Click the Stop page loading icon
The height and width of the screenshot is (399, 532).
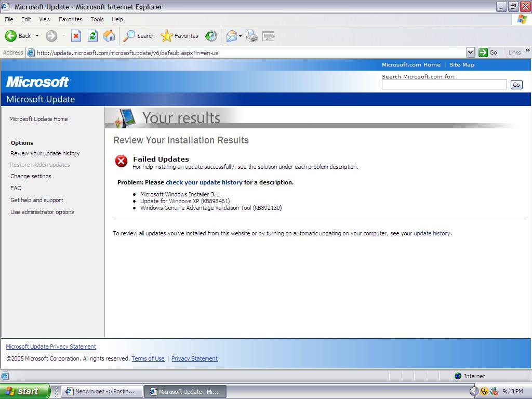pyautogui.click(x=76, y=36)
